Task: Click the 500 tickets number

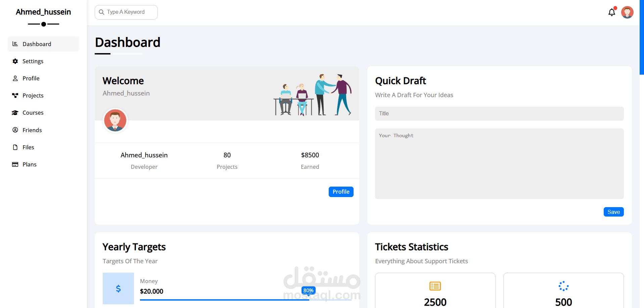Action: pos(563,302)
